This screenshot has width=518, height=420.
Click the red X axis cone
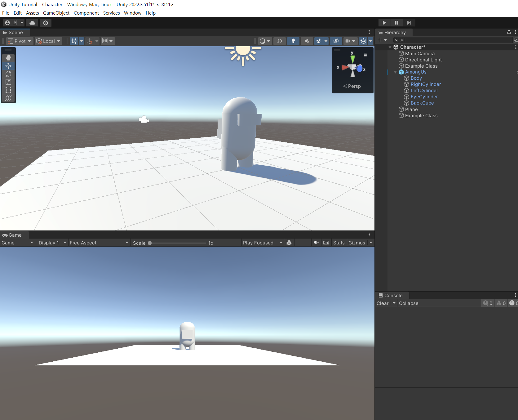click(x=344, y=67)
